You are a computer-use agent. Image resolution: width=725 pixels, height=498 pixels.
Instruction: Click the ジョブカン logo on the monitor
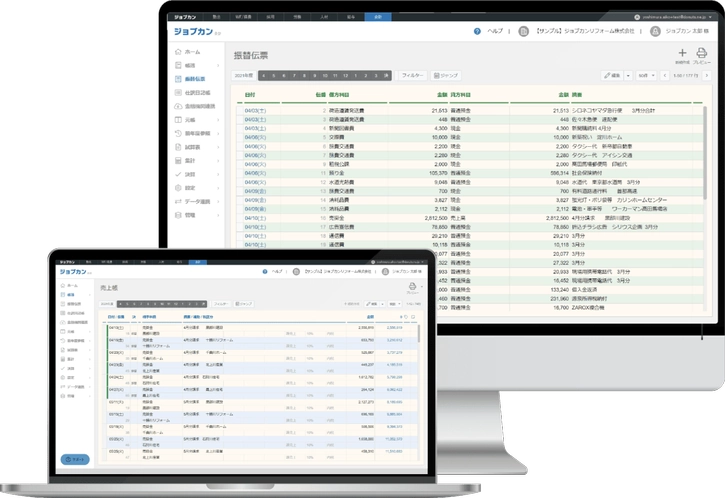click(x=193, y=31)
